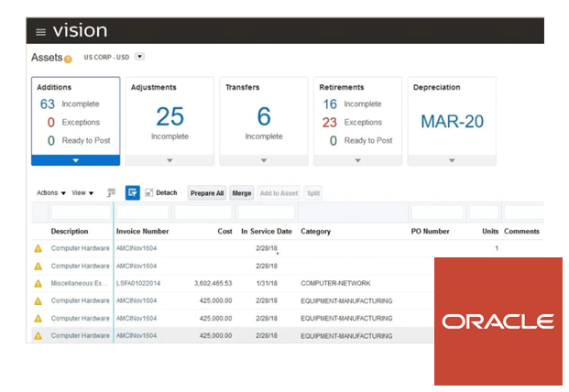The width and height of the screenshot is (569, 392).
Task: Click the Units filter input field
Action: [x=484, y=212]
